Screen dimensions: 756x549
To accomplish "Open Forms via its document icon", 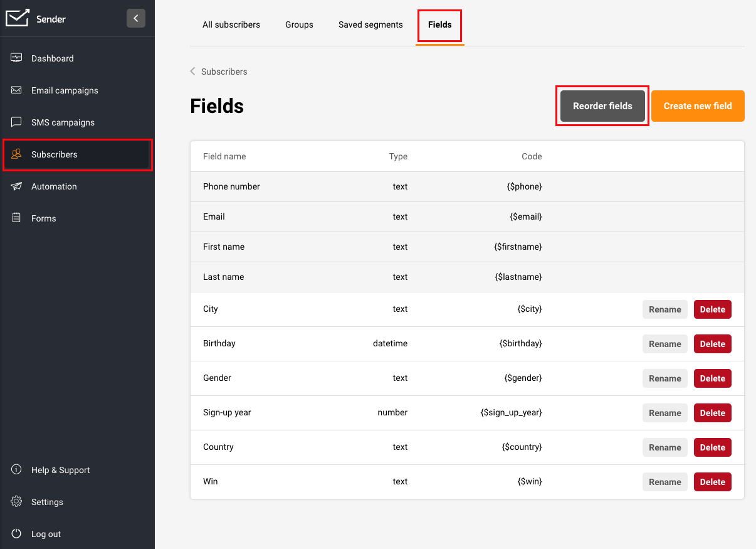I will (17, 218).
